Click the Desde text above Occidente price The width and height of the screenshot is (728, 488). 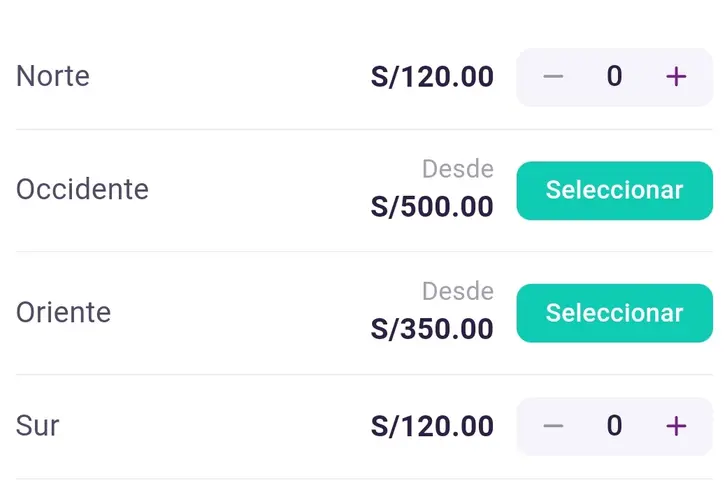click(458, 169)
